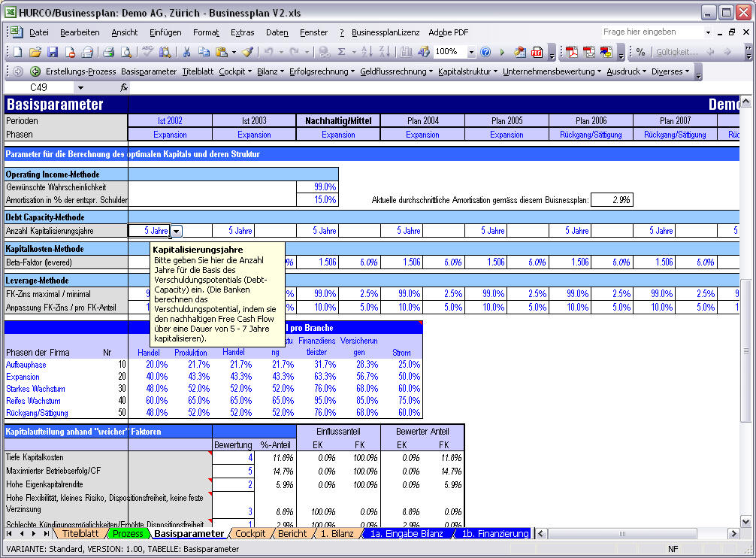
Task: Click the green play triangle icon
Action: (x=502, y=52)
